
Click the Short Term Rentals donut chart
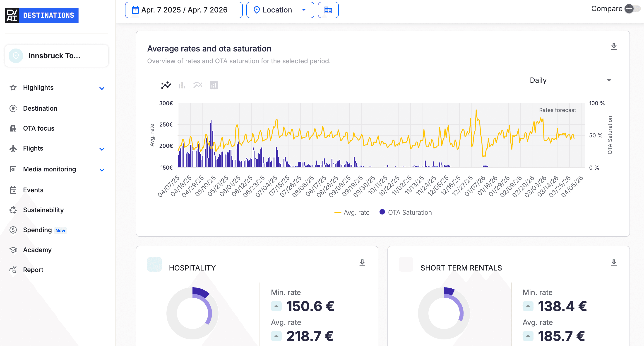444,313
